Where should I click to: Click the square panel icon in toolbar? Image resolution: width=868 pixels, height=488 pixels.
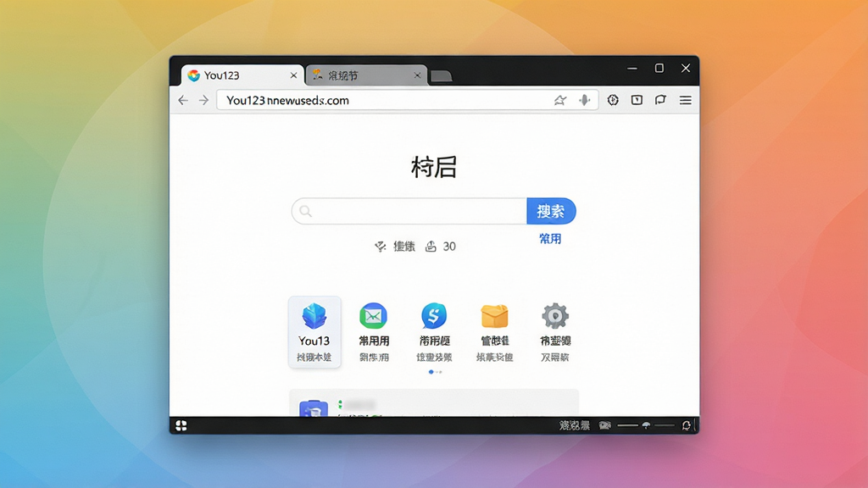pyautogui.click(x=637, y=100)
